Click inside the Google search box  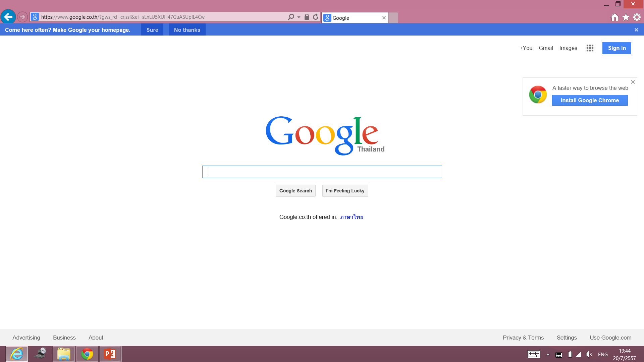pos(322,172)
